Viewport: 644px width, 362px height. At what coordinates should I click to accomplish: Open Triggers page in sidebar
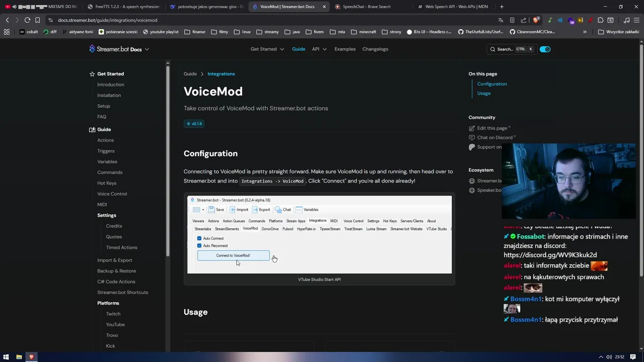pos(106,151)
